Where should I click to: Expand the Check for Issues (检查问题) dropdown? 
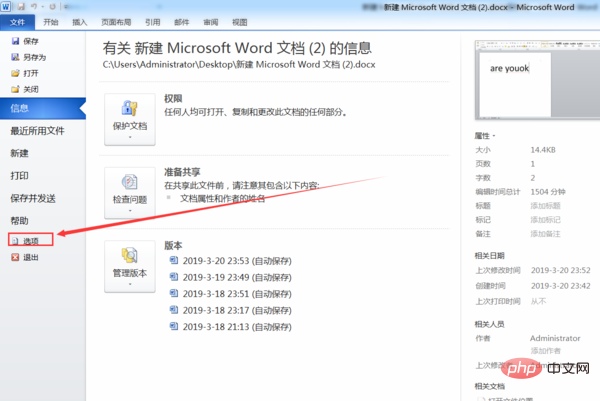pos(129,191)
